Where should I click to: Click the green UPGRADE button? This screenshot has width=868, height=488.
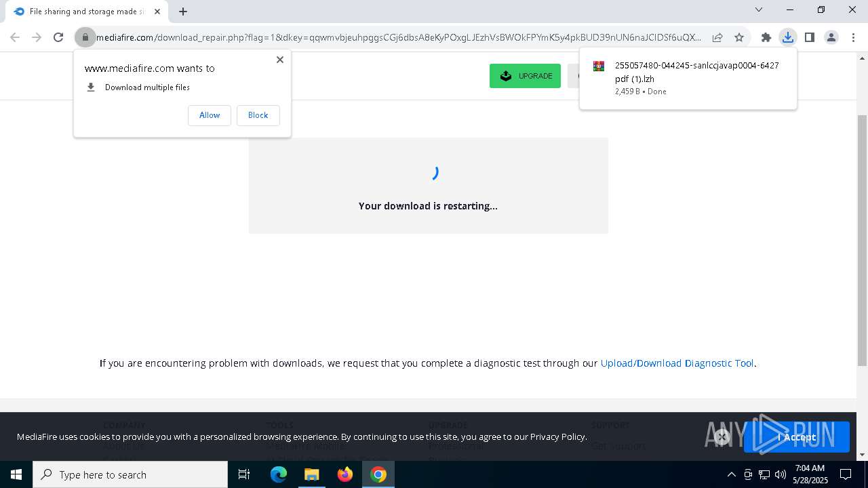[526, 76]
